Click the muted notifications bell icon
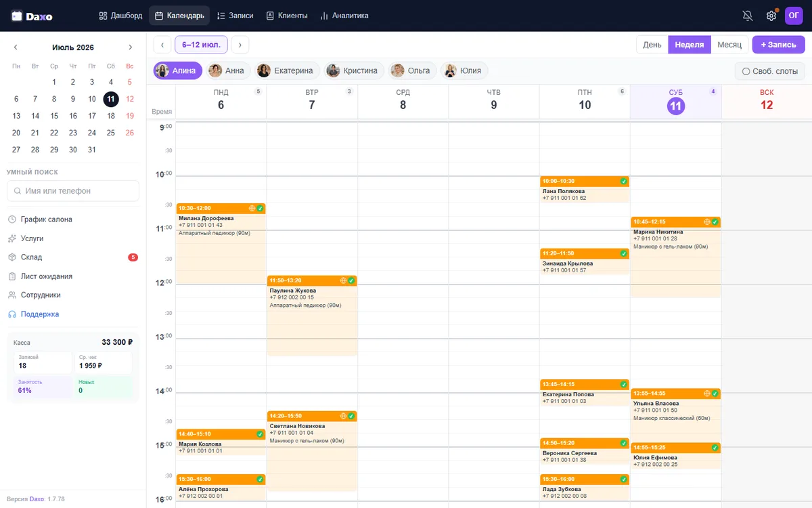Screen dimensions: 812x508 pos(748,16)
